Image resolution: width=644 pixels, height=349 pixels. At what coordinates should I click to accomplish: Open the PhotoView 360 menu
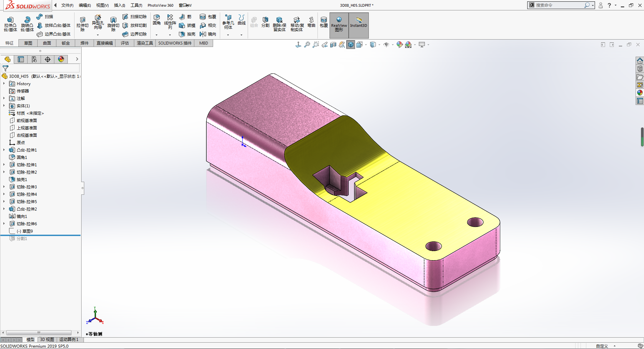tap(160, 5)
